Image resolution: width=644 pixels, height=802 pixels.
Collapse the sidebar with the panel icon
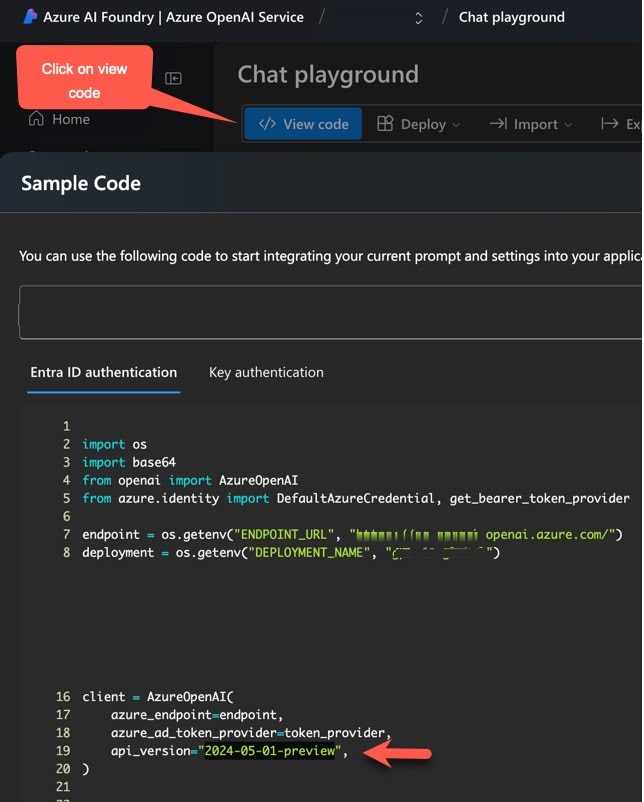point(173,78)
